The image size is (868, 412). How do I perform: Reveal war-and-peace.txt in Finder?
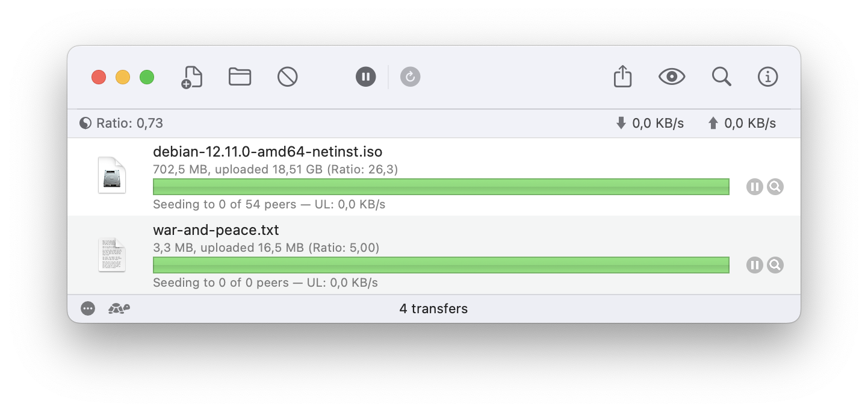(x=775, y=265)
